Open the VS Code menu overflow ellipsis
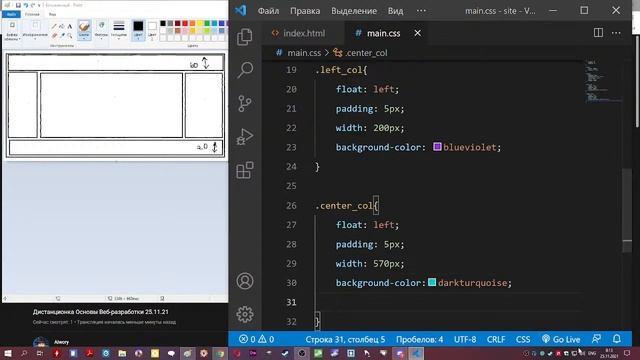 [x=421, y=11]
